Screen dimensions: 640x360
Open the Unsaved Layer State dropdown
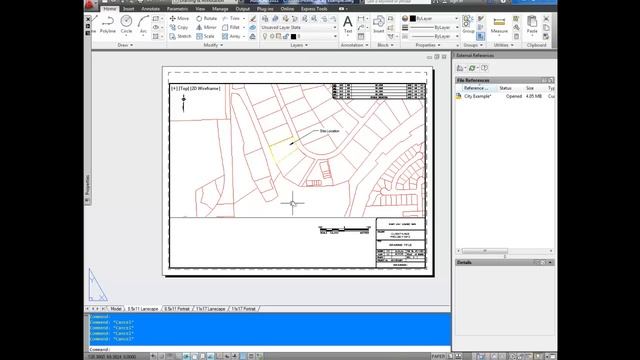coord(335,27)
